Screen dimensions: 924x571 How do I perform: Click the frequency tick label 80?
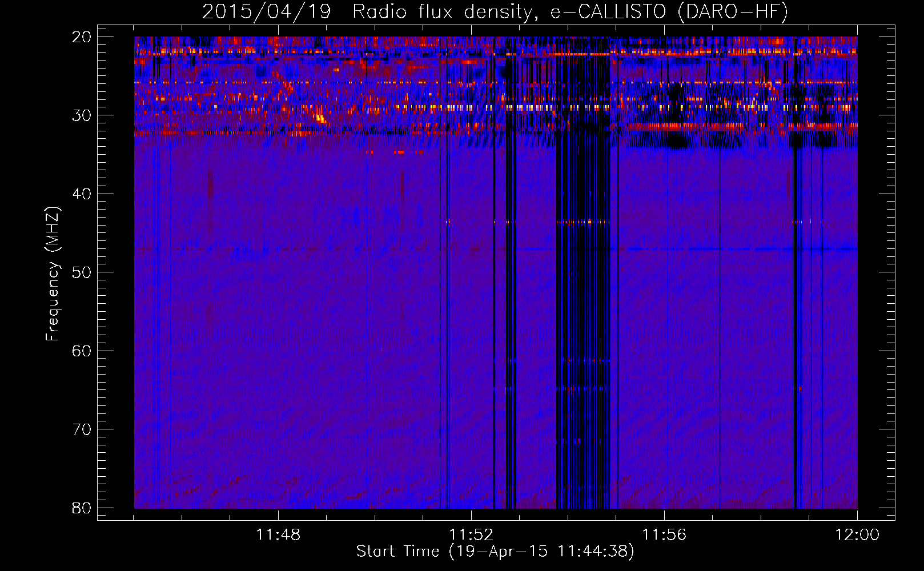click(x=82, y=508)
